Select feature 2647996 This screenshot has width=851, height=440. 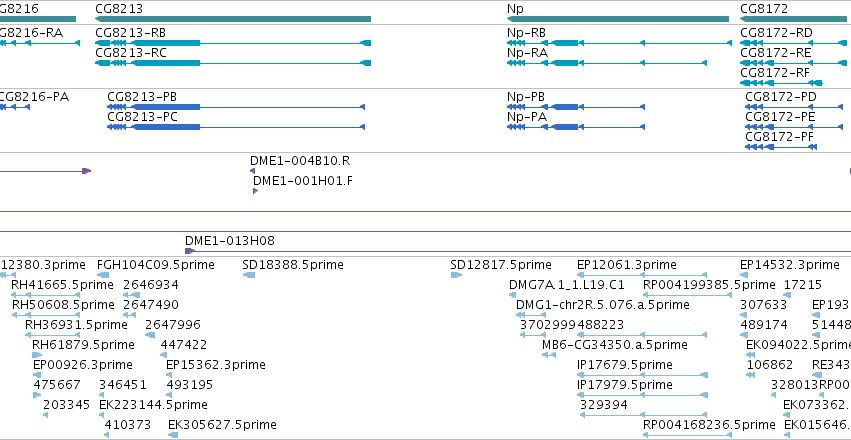click(x=150, y=335)
